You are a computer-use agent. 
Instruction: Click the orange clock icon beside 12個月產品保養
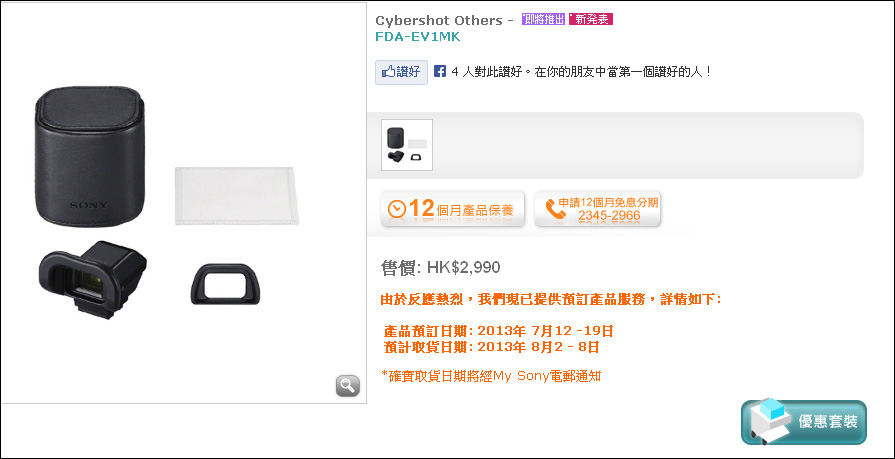397,209
